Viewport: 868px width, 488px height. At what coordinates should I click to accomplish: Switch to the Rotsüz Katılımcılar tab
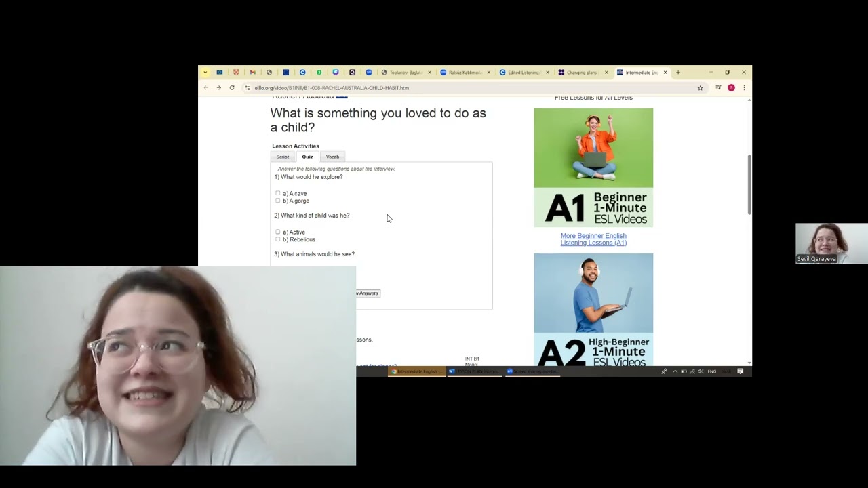tap(465, 73)
